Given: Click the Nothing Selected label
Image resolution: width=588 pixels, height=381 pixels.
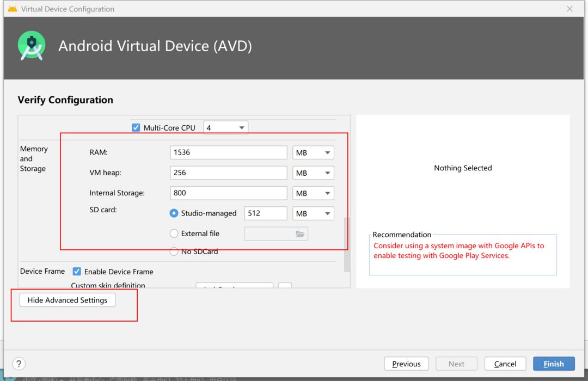Looking at the screenshot, I should (x=463, y=168).
